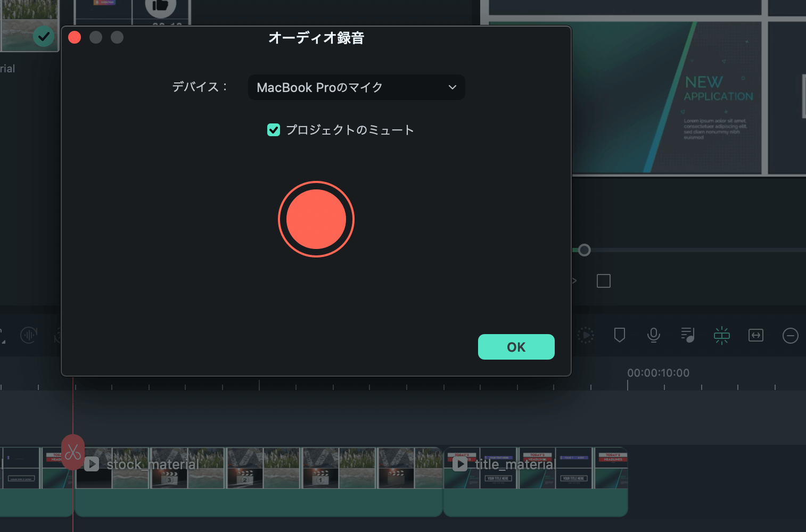
Task: Open the audio mixer music-note icon
Action: point(687,335)
